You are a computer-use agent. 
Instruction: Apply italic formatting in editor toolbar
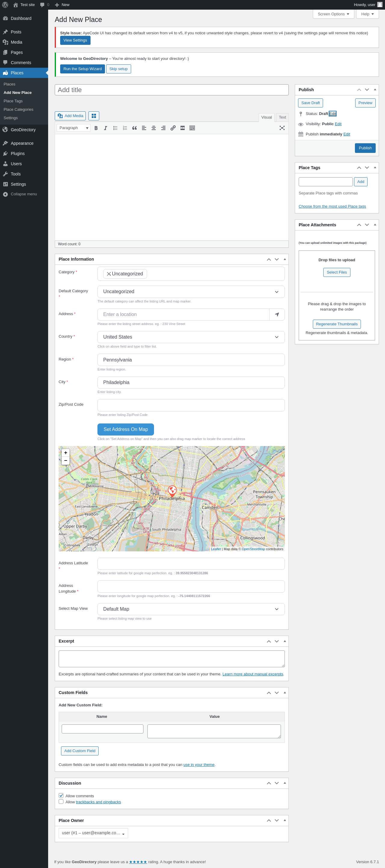[106, 128]
